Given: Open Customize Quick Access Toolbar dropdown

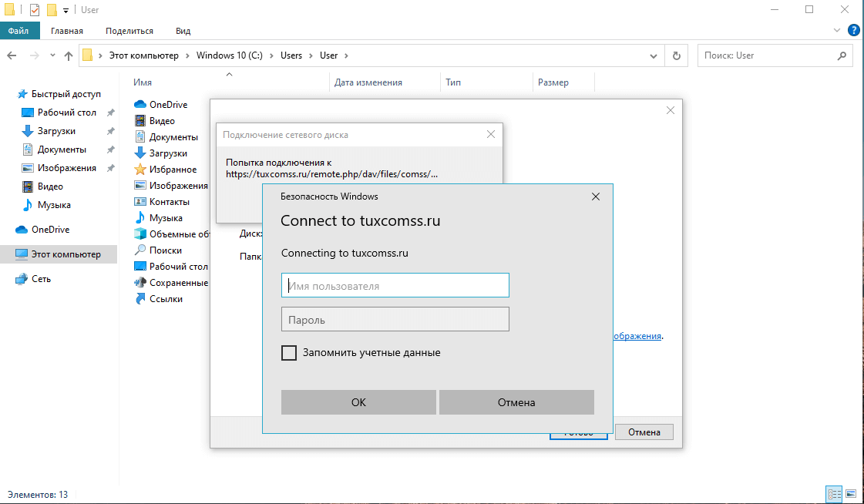Looking at the screenshot, I should [66, 10].
